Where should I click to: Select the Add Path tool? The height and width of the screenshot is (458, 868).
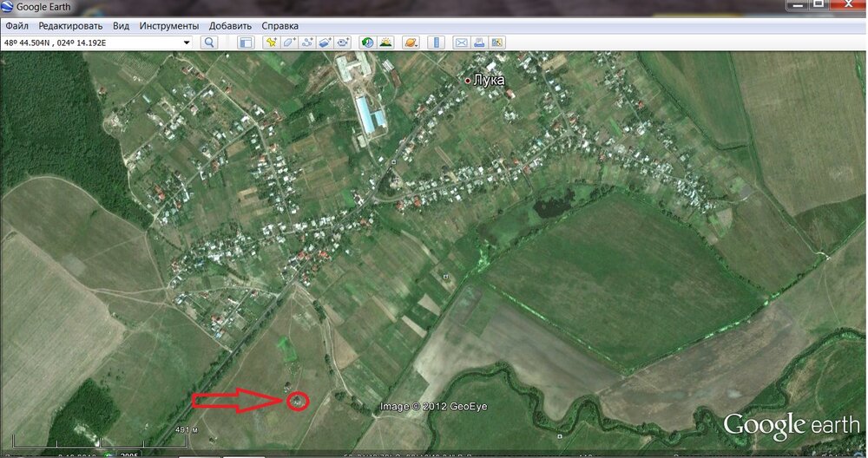click(x=307, y=43)
